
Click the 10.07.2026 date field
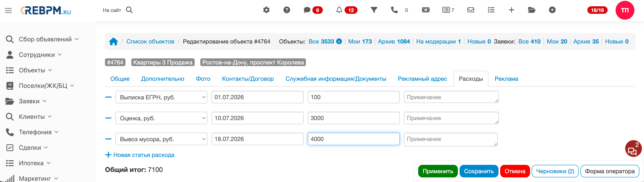pos(257,118)
